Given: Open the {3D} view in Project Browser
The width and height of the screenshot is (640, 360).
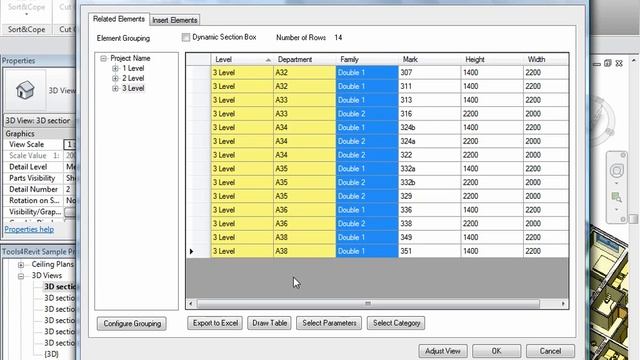Looking at the screenshot, I should pyautogui.click(x=51, y=354).
